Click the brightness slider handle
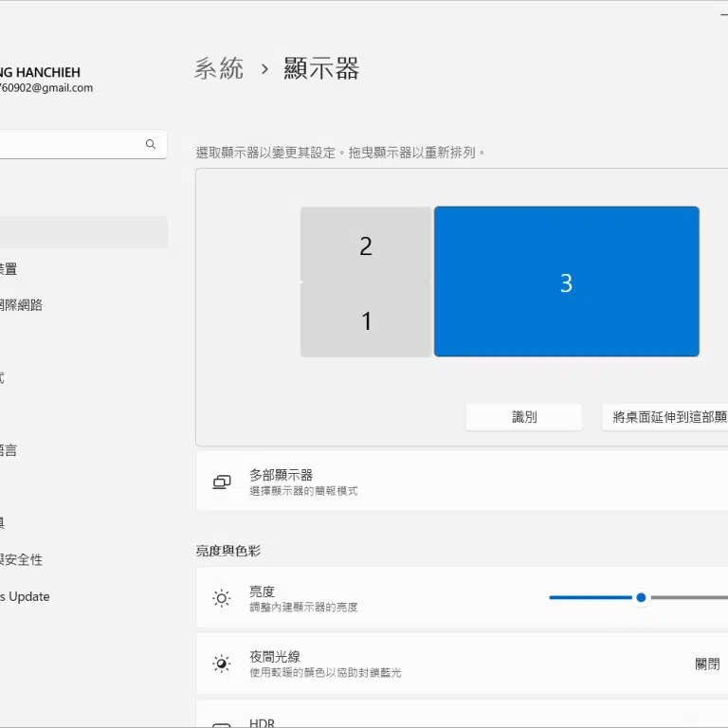The width and height of the screenshot is (728, 728). 641,597
